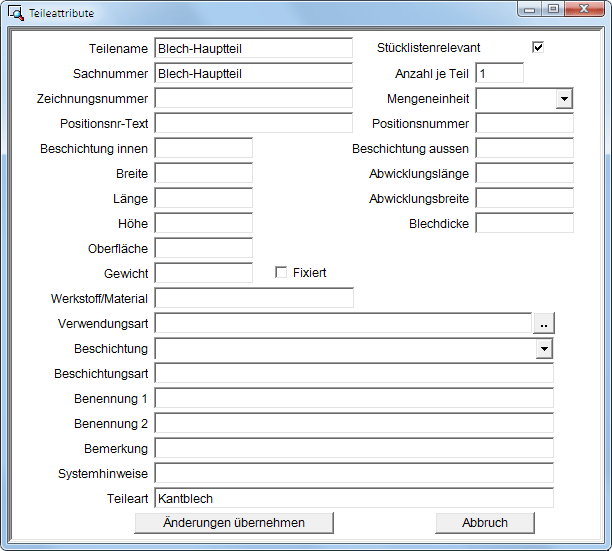Select the Positionsnr-Text input
612x551 pixels.
[254, 123]
